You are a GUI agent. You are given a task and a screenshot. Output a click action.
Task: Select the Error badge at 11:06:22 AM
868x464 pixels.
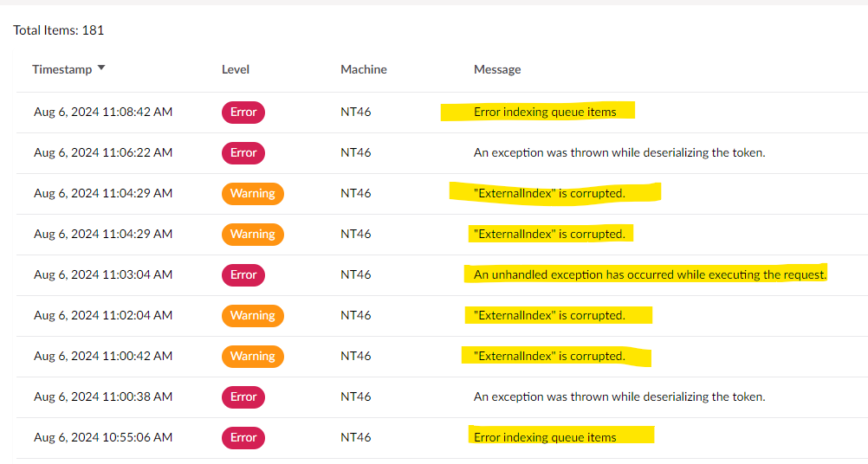243,152
